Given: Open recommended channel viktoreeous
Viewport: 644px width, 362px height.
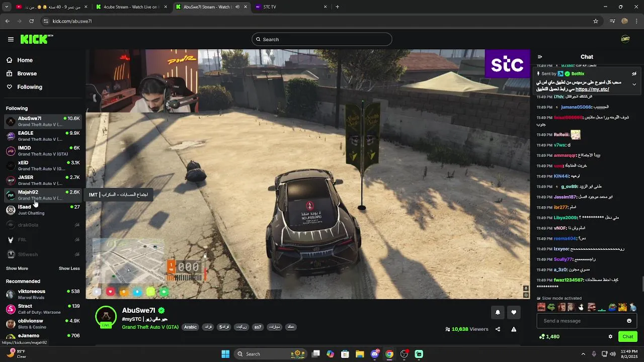Looking at the screenshot, I should point(43,294).
